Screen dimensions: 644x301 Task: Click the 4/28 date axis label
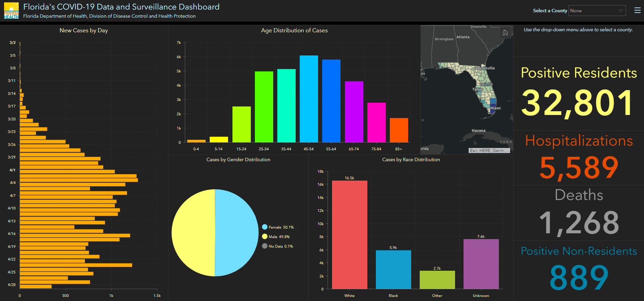(12, 285)
